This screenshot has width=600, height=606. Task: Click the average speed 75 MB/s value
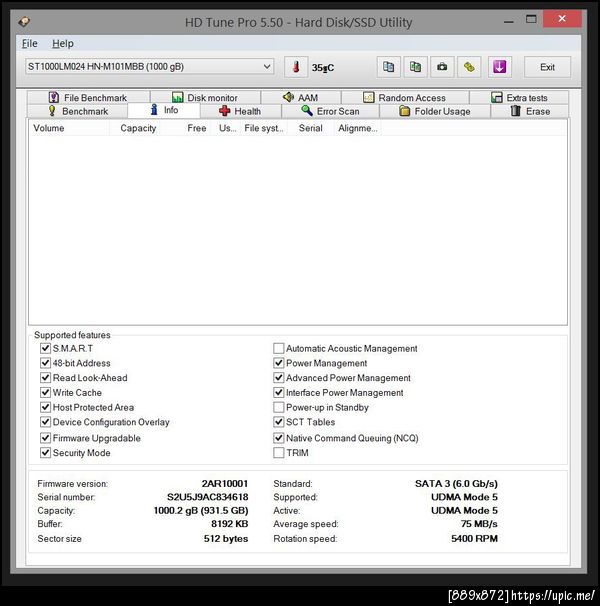(479, 524)
